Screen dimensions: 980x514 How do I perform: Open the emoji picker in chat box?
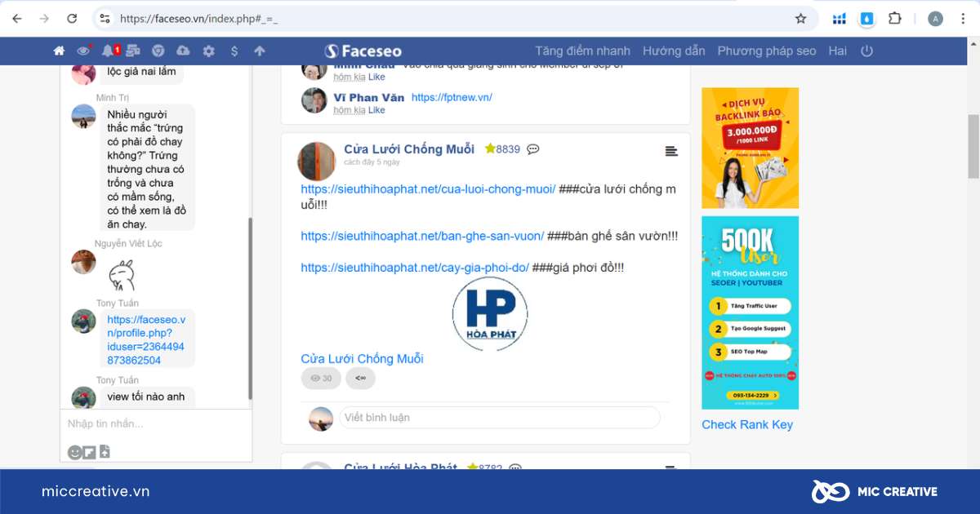pos(74,452)
